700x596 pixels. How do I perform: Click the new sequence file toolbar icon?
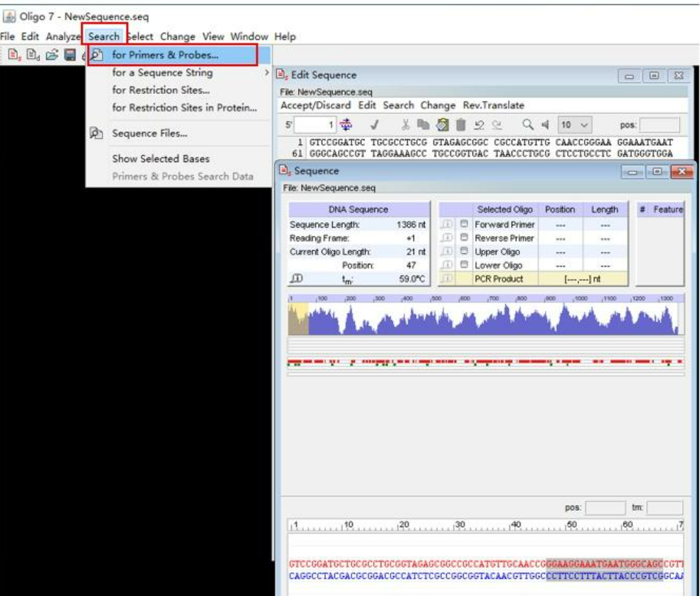(x=14, y=55)
